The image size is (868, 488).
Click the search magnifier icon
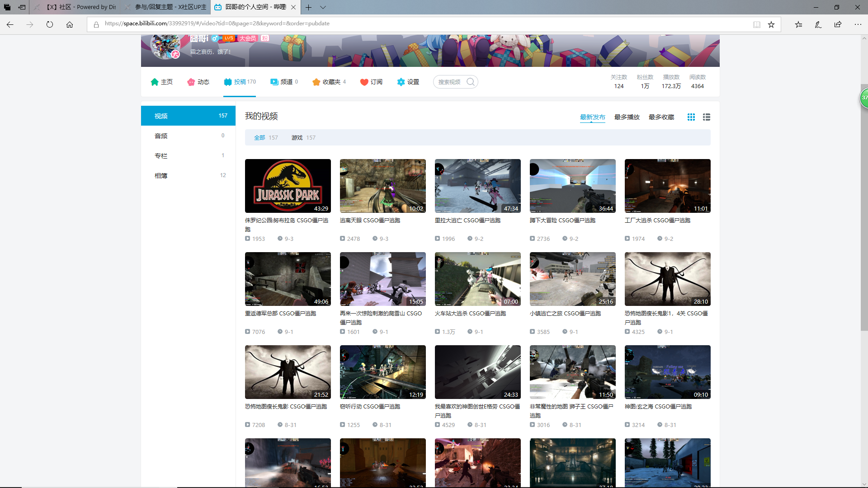point(470,82)
